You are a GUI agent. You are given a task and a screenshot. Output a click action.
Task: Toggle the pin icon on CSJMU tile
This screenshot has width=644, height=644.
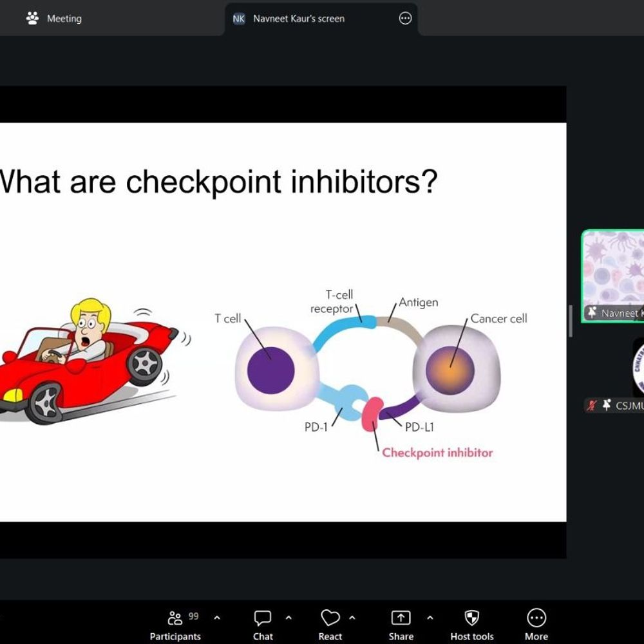(x=606, y=406)
